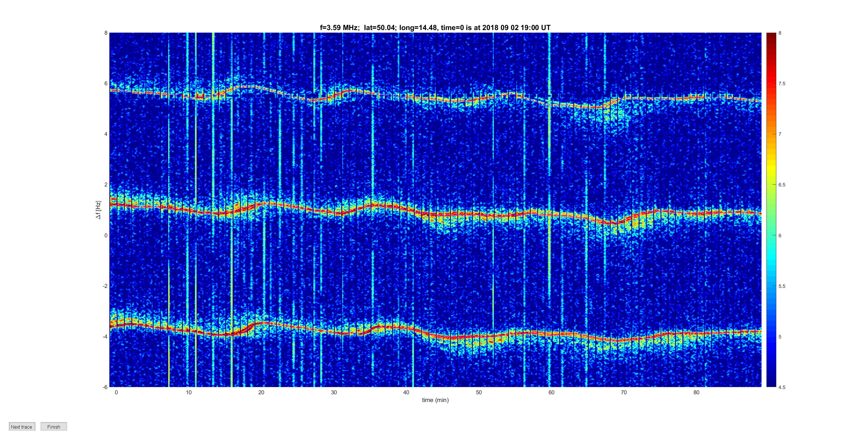This screenshot has height=435, width=868.
Task: Click x-axis tick label 60
Action: coord(551,392)
